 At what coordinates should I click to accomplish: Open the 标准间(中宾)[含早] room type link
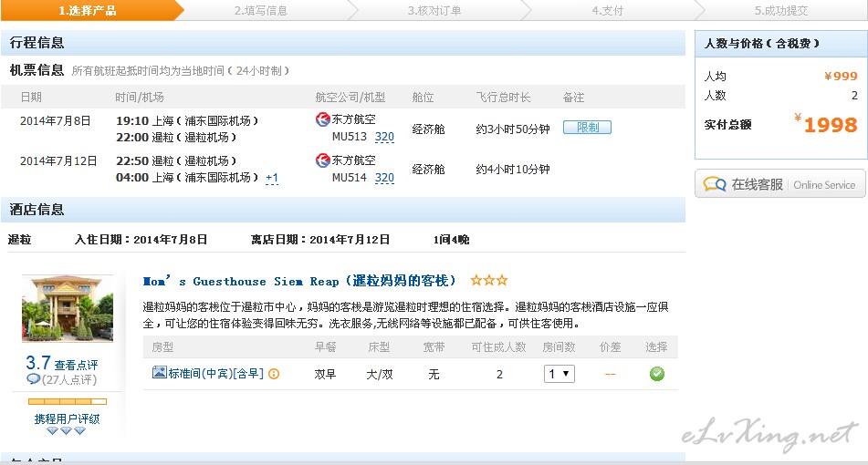point(216,374)
